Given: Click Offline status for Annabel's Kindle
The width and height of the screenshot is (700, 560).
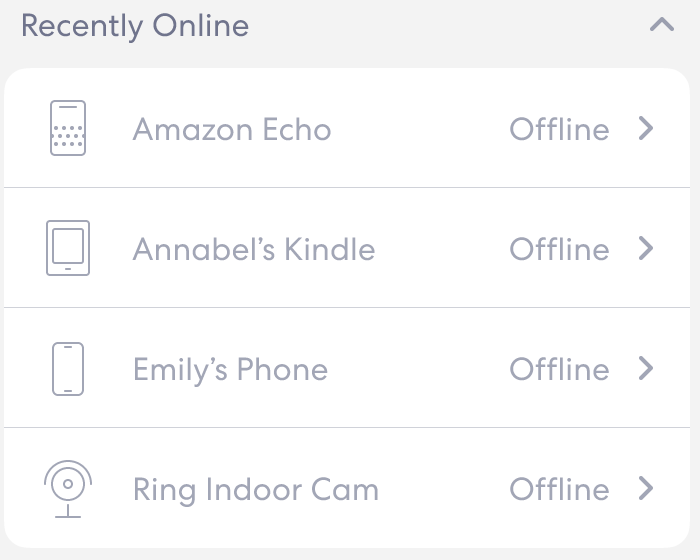Looking at the screenshot, I should (559, 249).
